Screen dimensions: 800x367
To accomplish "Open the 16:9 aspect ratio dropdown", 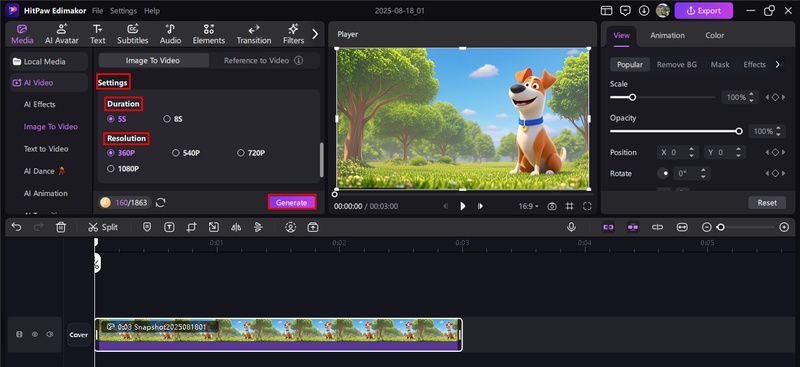I will [x=529, y=206].
